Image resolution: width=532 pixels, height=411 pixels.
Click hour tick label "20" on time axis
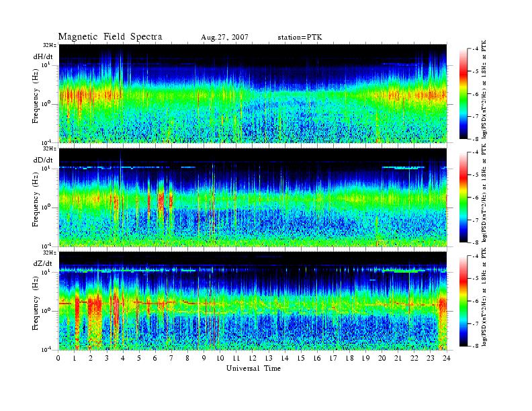pyautogui.click(x=382, y=358)
